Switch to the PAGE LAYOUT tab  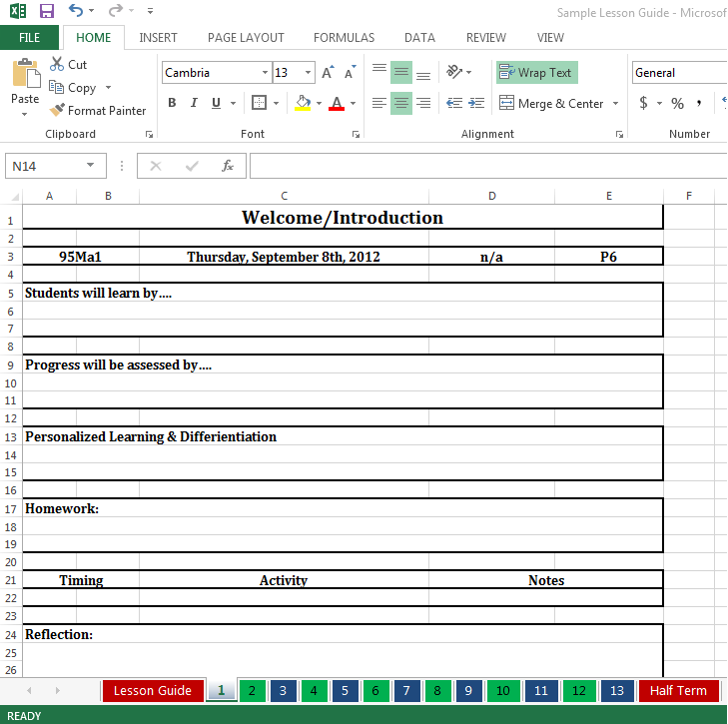tap(246, 38)
